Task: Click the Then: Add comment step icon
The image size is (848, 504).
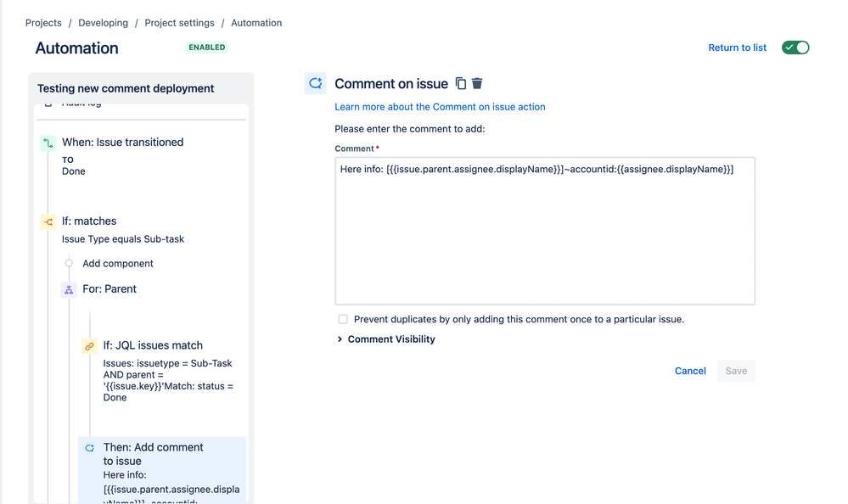Action: (x=89, y=447)
